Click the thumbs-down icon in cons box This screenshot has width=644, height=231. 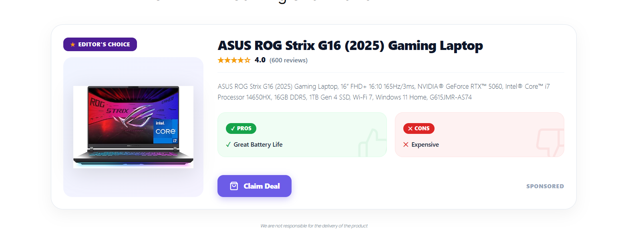click(550, 143)
